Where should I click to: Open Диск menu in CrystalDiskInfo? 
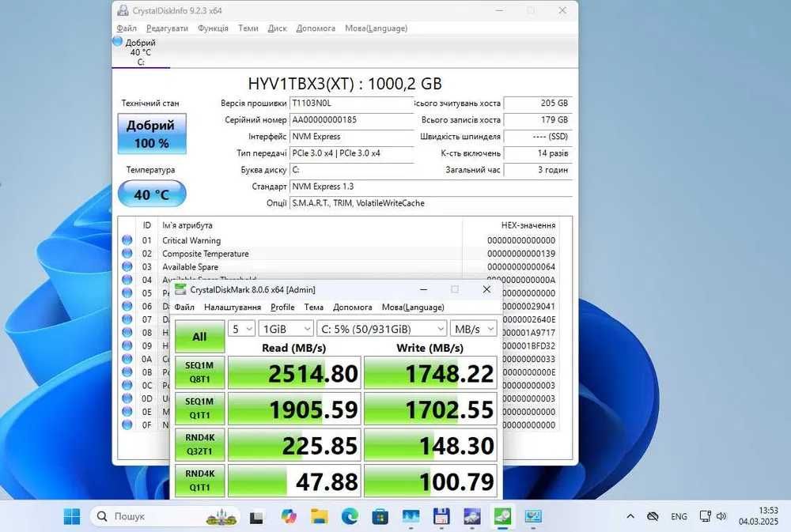277,28
